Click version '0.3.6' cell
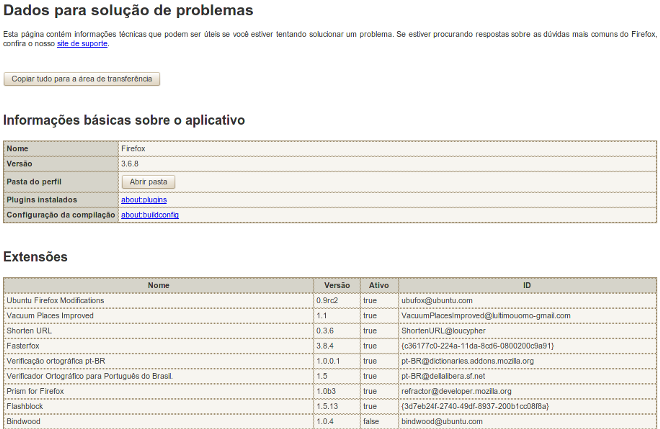 coord(337,331)
